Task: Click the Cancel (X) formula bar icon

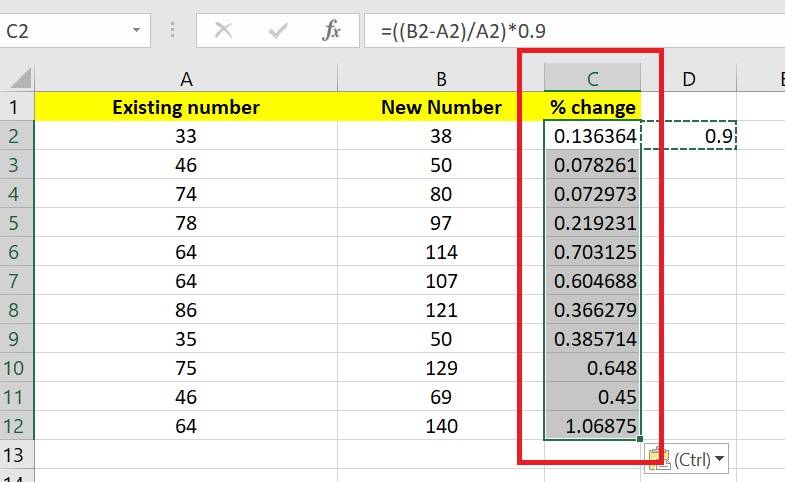Action: click(x=223, y=31)
